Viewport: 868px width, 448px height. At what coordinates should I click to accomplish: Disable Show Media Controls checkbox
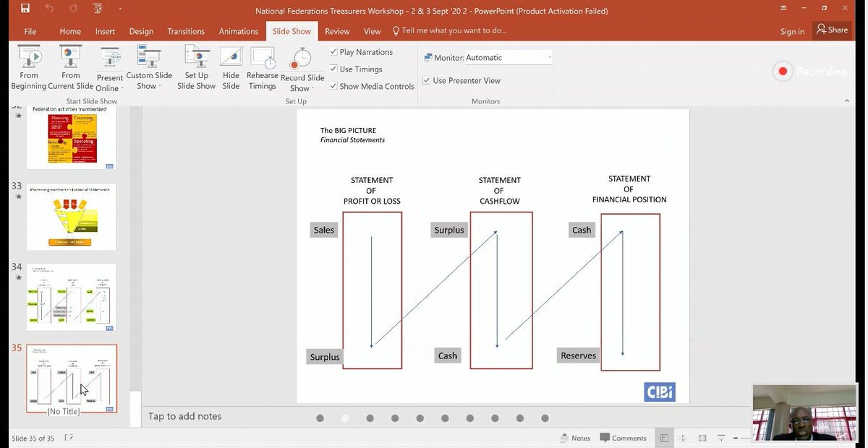tap(333, 86)
